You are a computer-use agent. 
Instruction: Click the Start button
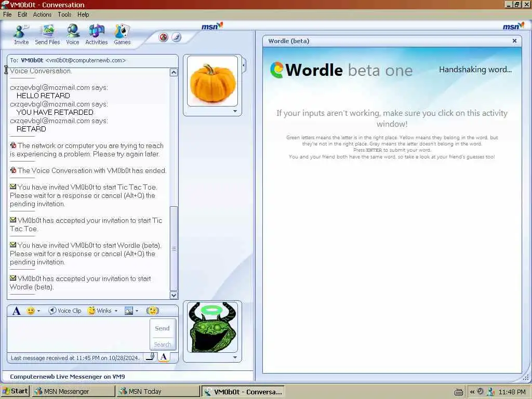point(15,391)
